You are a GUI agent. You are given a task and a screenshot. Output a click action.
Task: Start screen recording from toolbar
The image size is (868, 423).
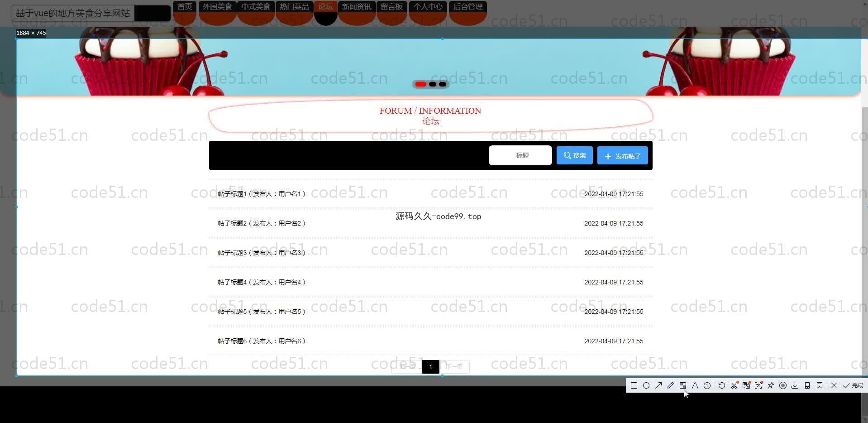782,385
